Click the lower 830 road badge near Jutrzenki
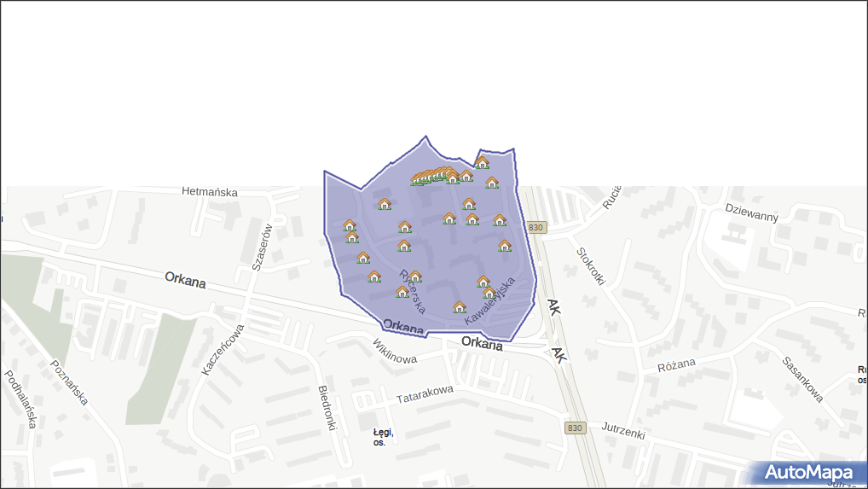Screen dimensions: 868x489 tap(576, 428)
